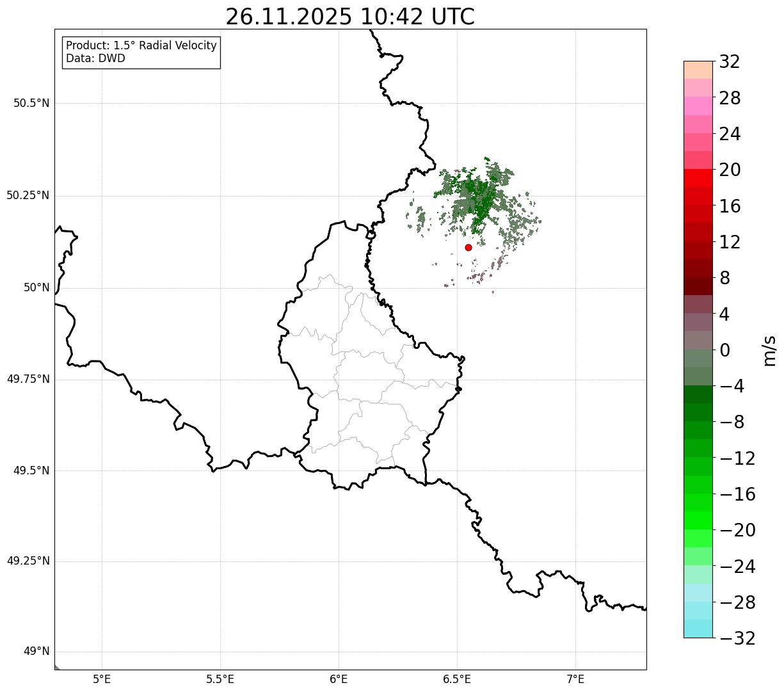Click the Product: 1.5° Radial Velocity text

tap(141, 46)
